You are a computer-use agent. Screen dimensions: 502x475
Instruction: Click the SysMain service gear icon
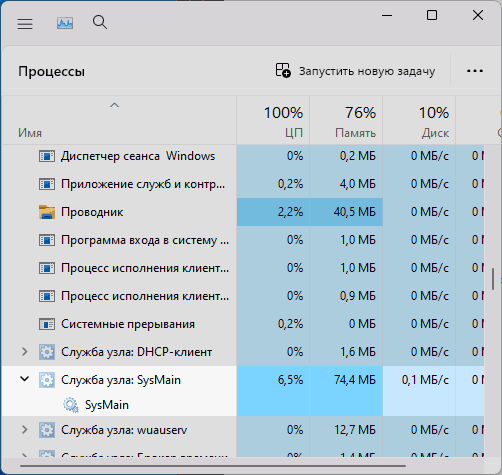[x=71, y=405]
